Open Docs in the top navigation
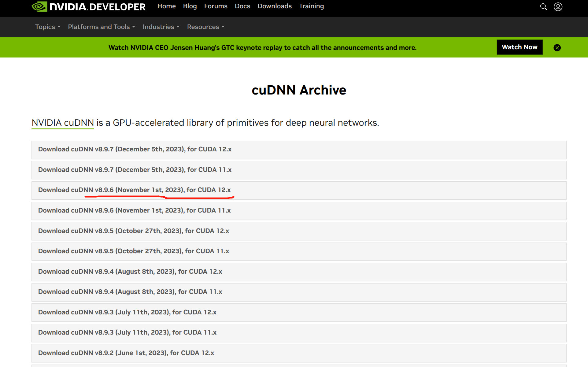This screenshot has height=367, width=588. coord(242,6)
